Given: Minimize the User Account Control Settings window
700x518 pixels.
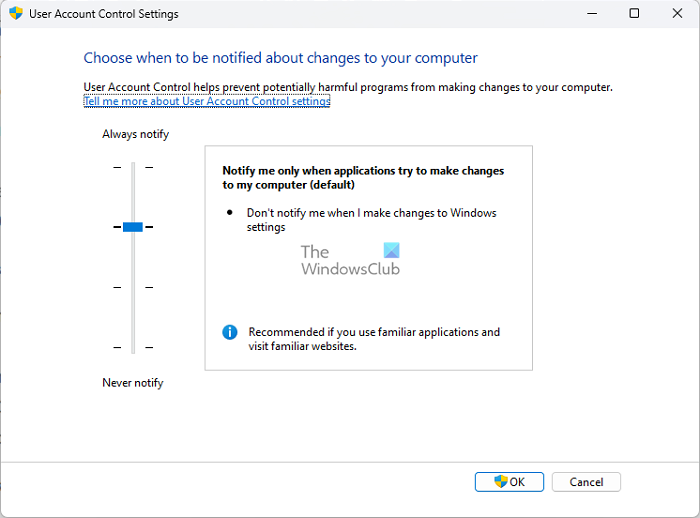Looking at the screenshot, I should 592,13.
